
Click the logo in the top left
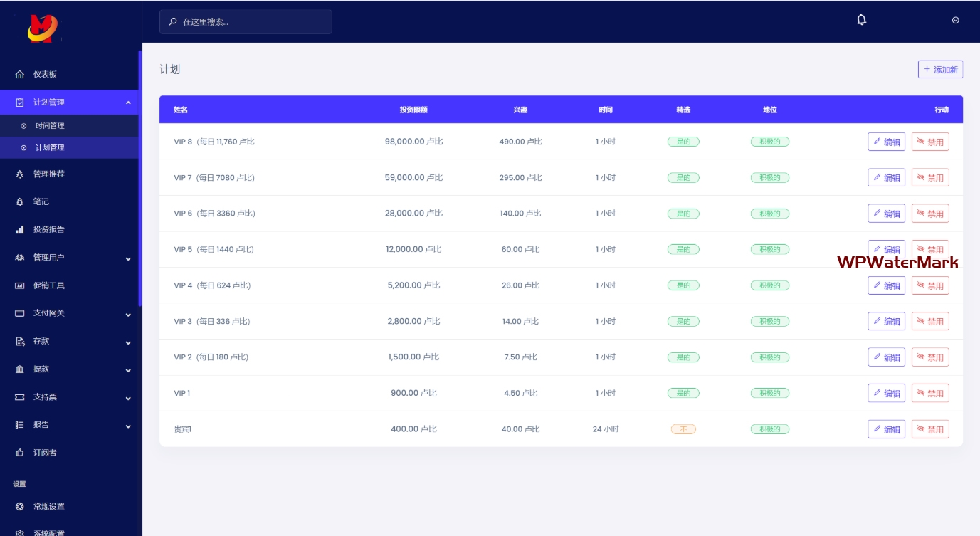point(43,28)
